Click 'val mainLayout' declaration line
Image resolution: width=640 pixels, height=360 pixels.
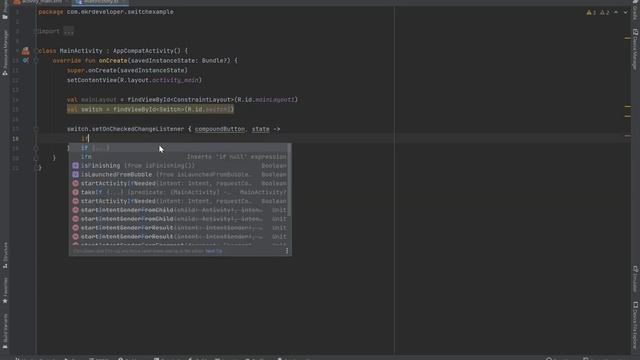[x=182, y=100]
